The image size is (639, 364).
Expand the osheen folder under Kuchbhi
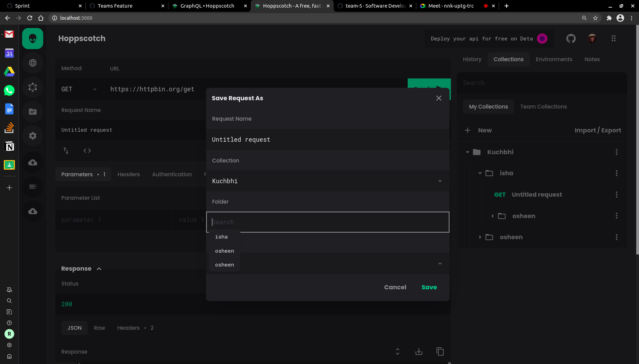[x=480, y=237]
